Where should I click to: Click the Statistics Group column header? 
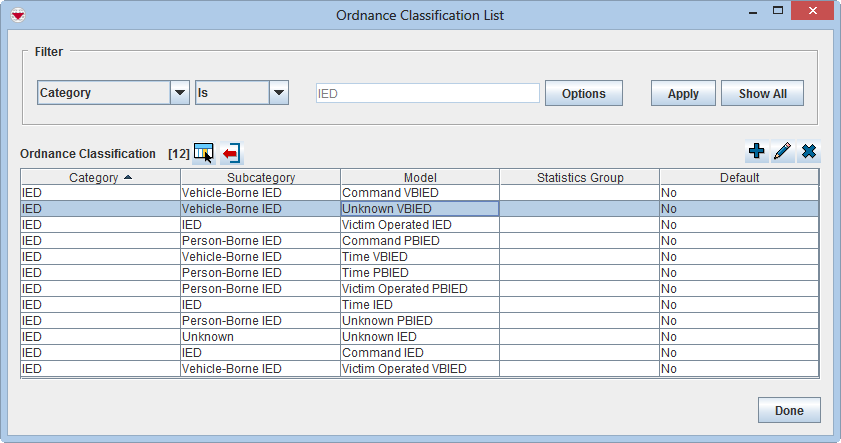coord(580,177)
